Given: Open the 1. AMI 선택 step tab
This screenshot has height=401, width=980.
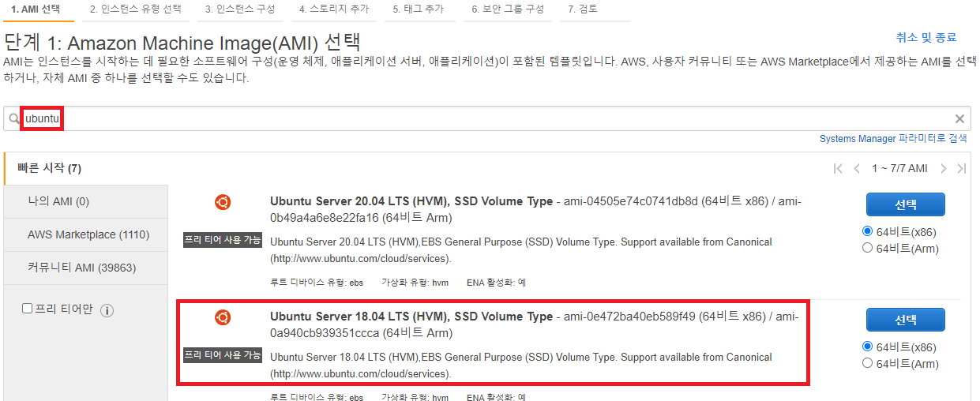Looking at the screenshot, I should coord(36,9).
